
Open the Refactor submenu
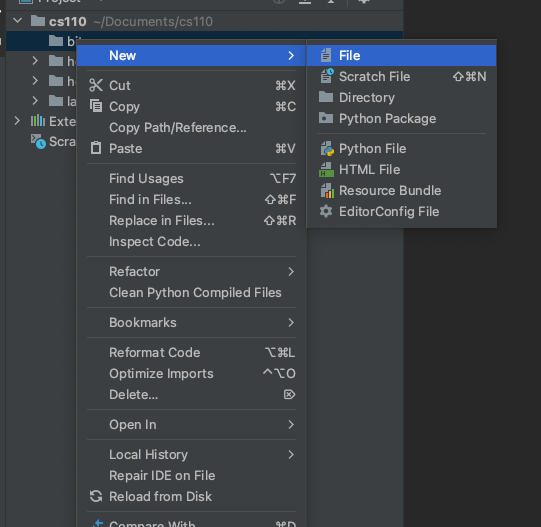point(191,272)
